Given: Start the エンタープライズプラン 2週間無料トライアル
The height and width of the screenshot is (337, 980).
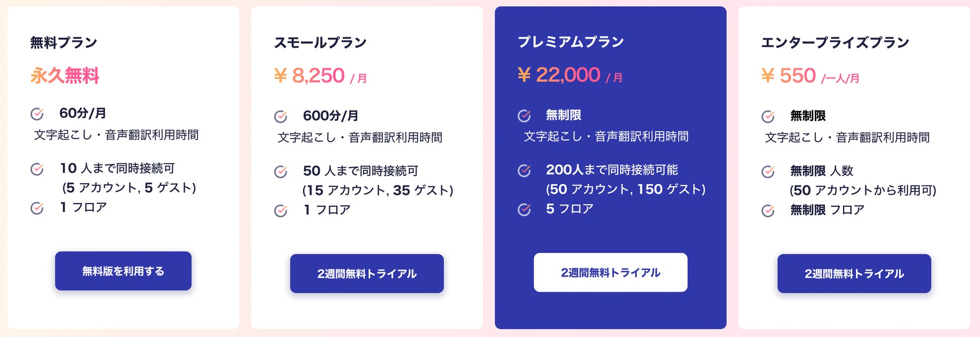Looking at the screenshot, I should click(854, 274).
